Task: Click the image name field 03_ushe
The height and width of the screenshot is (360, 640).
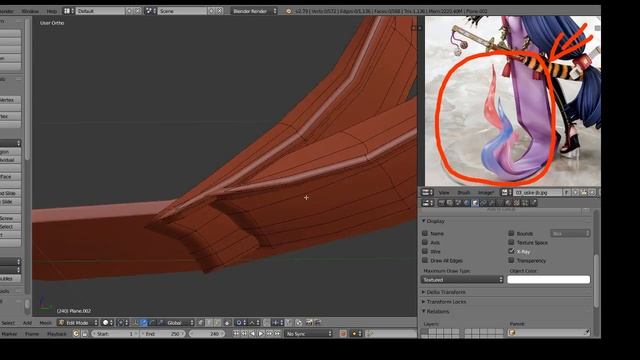Action: tap(538, 192)
